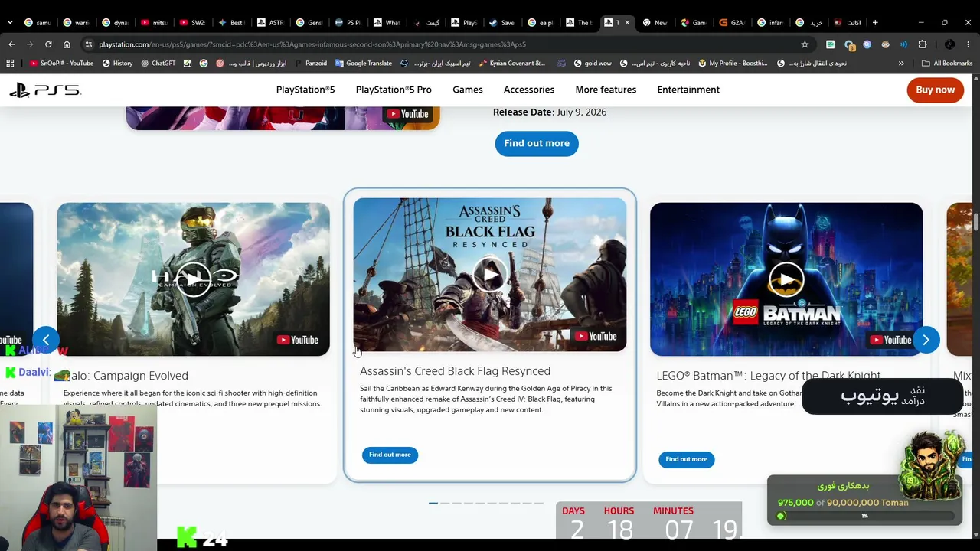Click the LEGO Batman Legacy title text
Viewport: 980px width, 551px height.
click(768, 376)
